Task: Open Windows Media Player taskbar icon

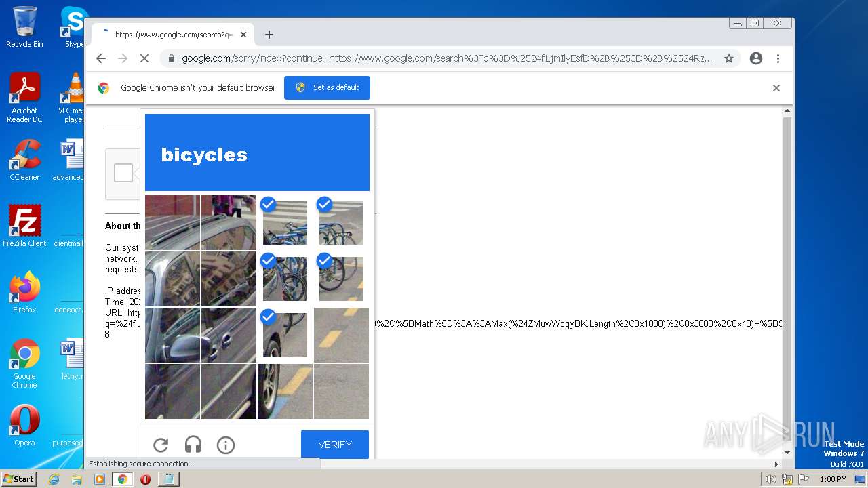Action: click(100, 479)
